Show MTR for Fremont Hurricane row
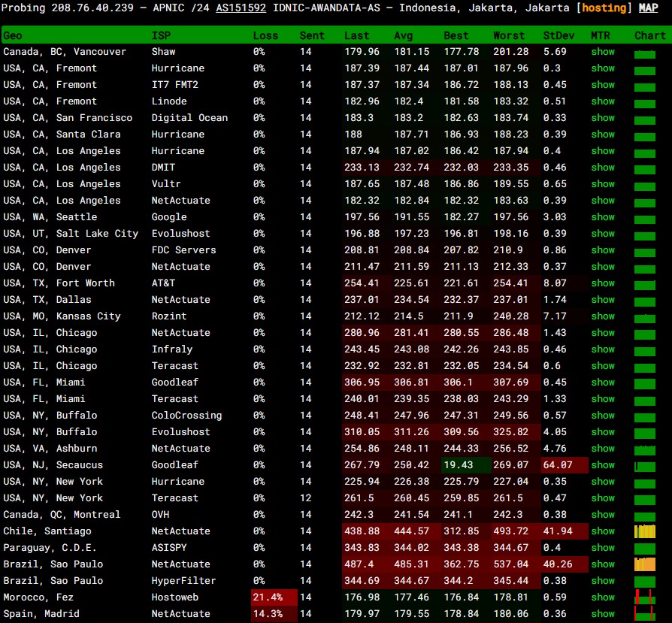 click(603, 68)
